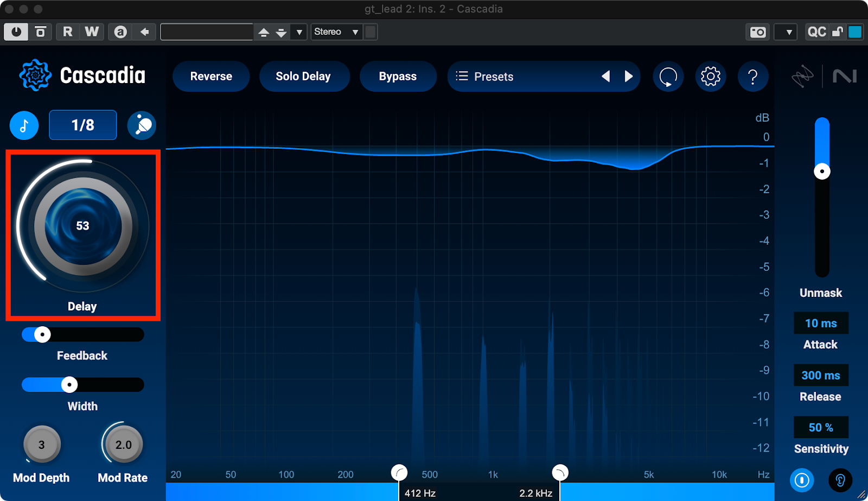
Task: Toggle tempo sync music note button
Action: pos(24,125)
